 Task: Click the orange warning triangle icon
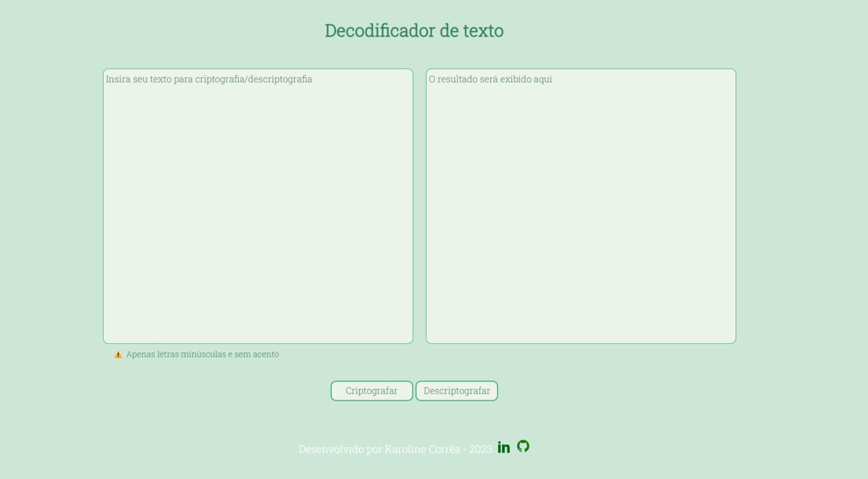118,355
